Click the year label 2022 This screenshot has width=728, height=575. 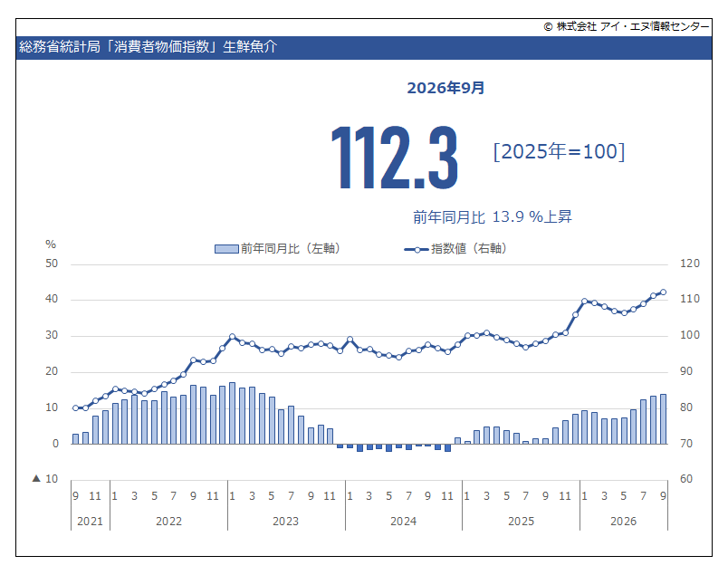(168, 522)
